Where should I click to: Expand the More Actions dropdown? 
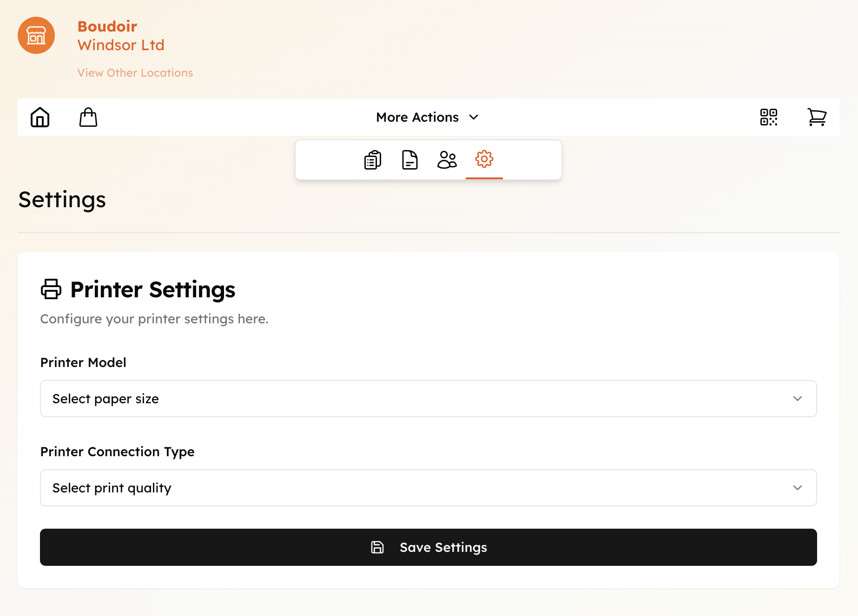click(x=428, y=117)
